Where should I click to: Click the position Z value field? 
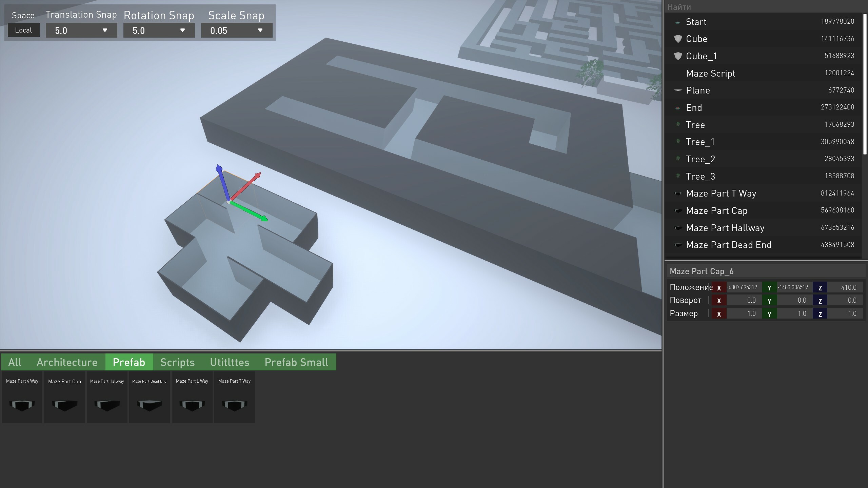[844, 287]
